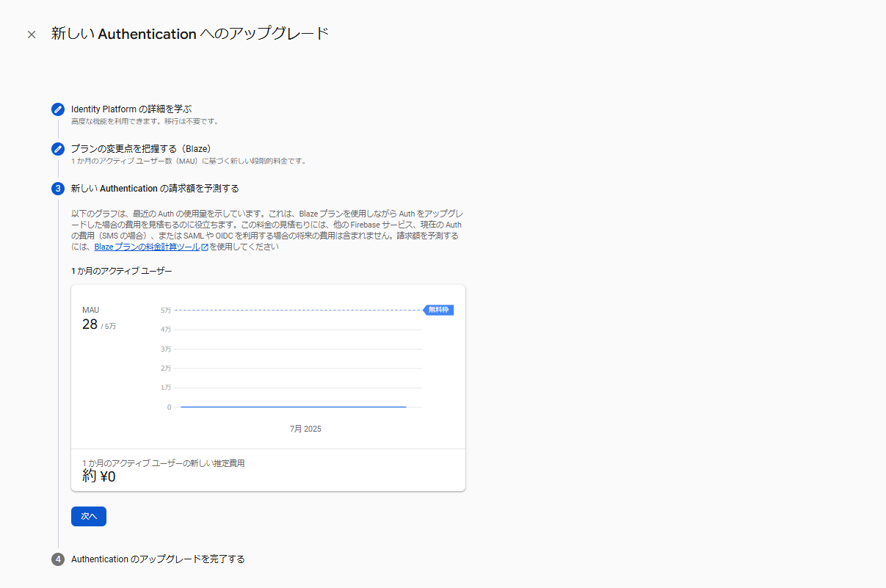This screenshot has height=588, width=886.
Task: Click the 次へ button
Action: coord(89,516)
